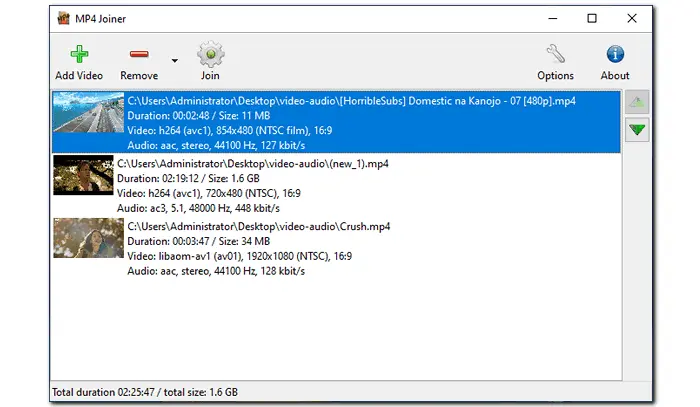The height and width of the screenshot is (407, 700).
Task: Click 'Audio: aac, stereo, 44100 Hz, 127 kbit/s' line
Action: click(216, 145)
